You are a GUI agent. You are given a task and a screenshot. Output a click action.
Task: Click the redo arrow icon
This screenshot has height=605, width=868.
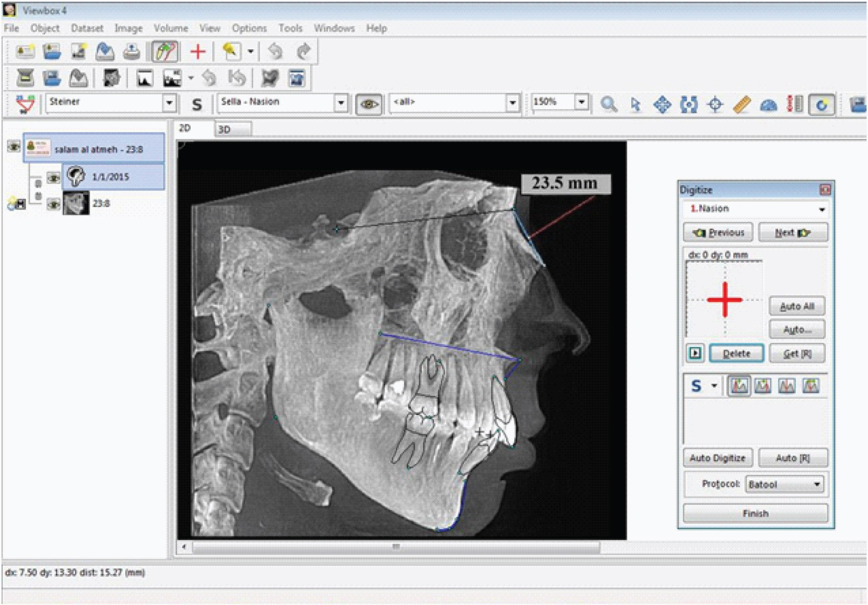(304, 51)
